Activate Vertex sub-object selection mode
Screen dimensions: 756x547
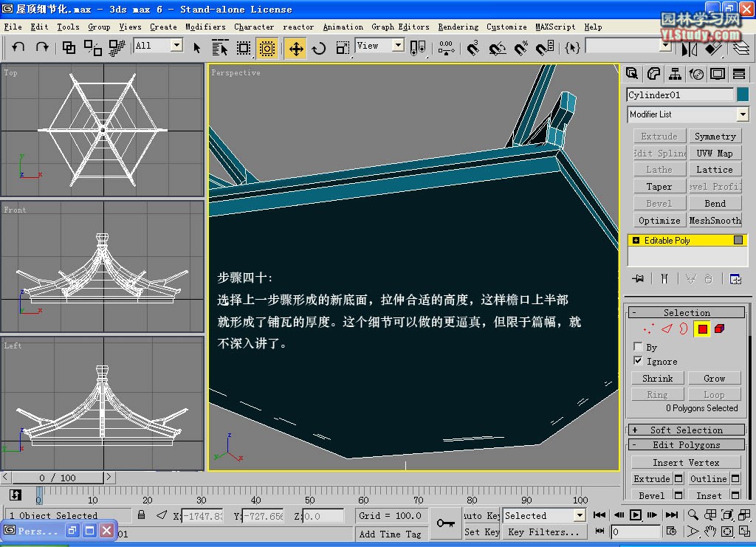click(648, 328)
